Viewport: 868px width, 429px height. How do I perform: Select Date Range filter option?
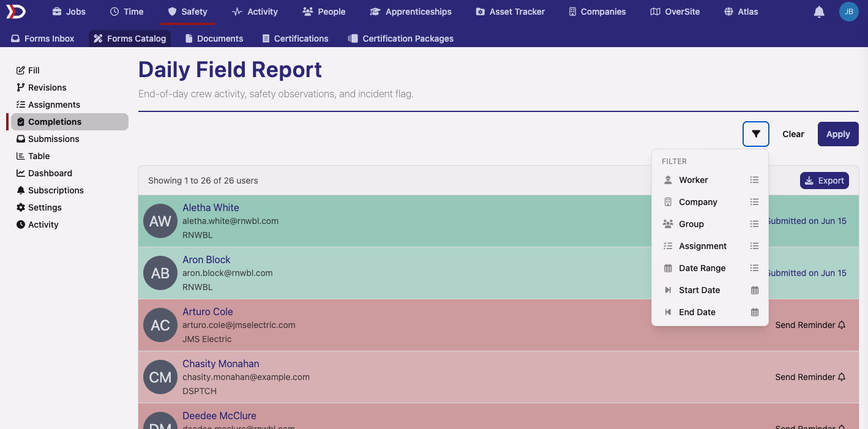coord(710,268)
